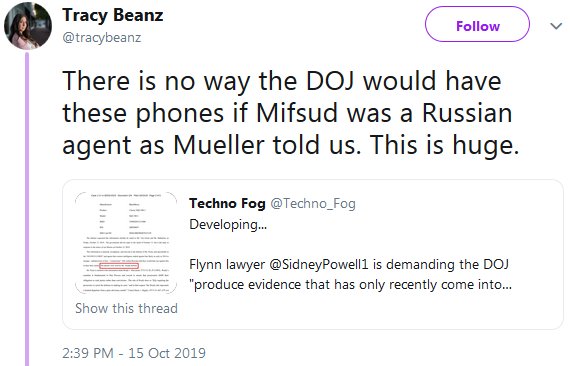Click the purple thread line beside tweet
The image size is (570, 366).
point(27,209)
